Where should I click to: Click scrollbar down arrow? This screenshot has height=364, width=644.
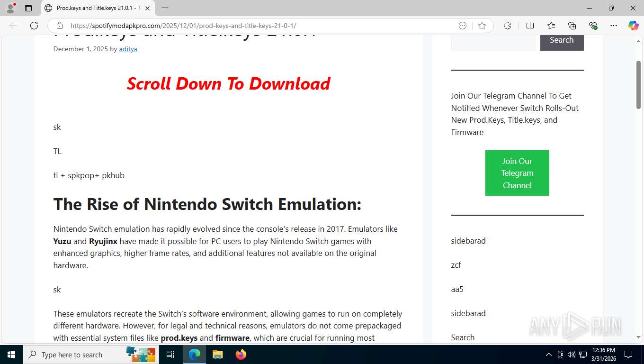point(638,337)
